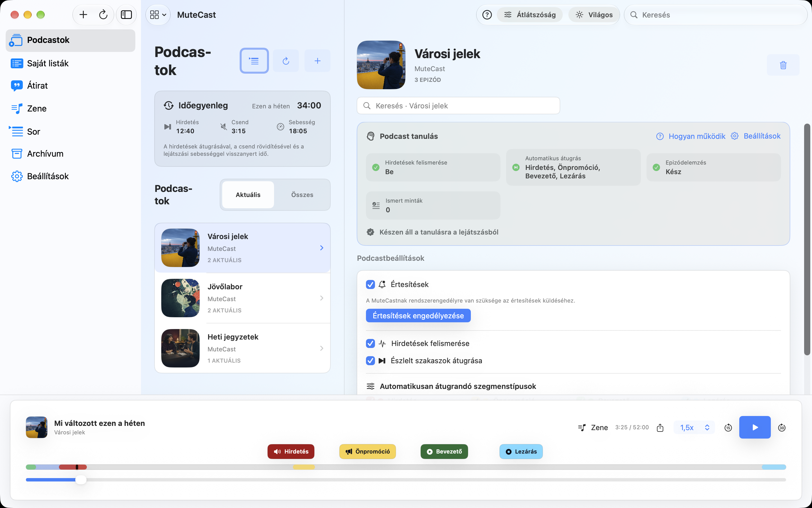Click the reload icon in the title bar
The image size is (812, 508).
(103, 15)
